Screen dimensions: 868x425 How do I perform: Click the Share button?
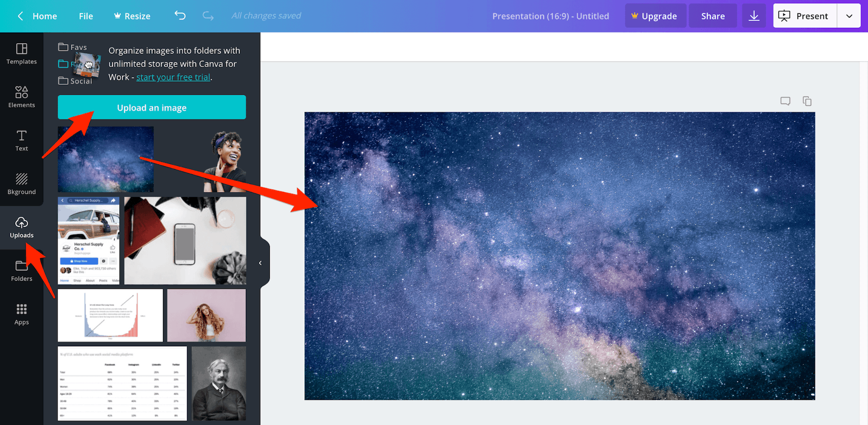713,16
